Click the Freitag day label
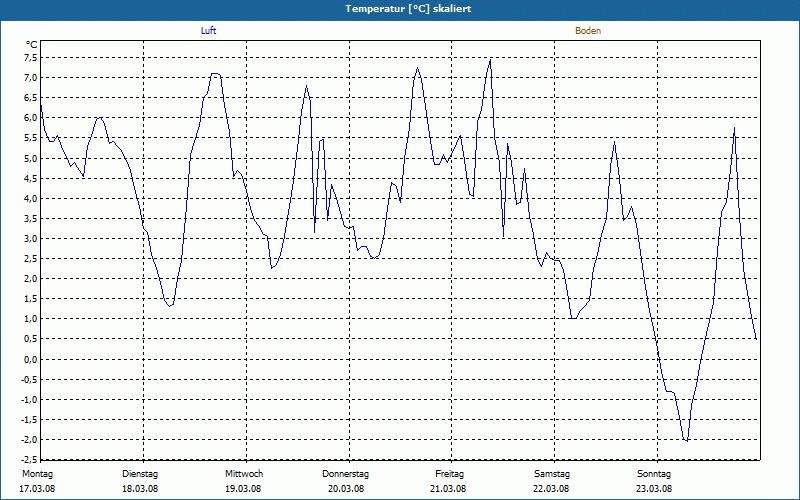 (x=449, y=474)
